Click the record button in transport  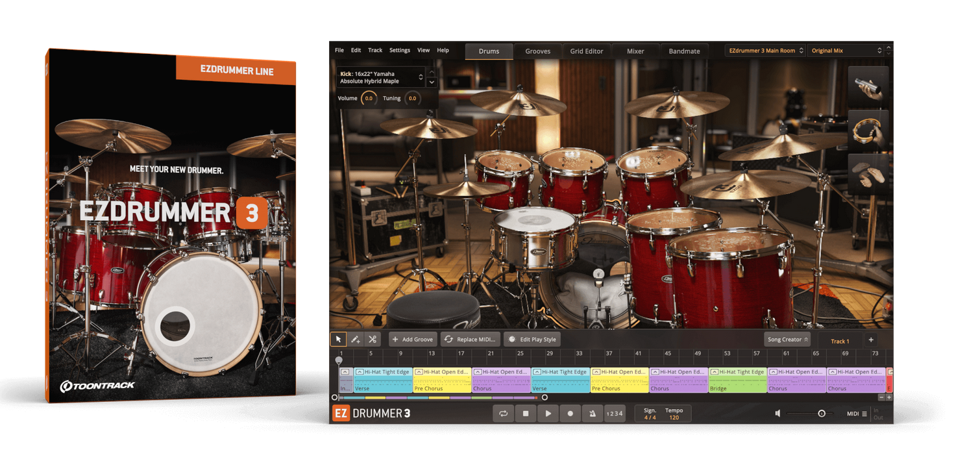[570, 414]
